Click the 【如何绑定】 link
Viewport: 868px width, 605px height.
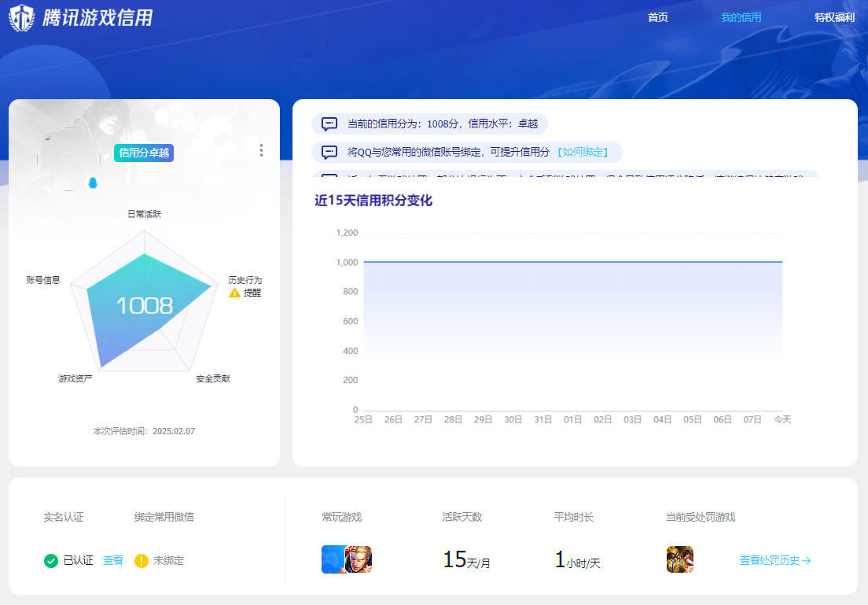(583, 153)
